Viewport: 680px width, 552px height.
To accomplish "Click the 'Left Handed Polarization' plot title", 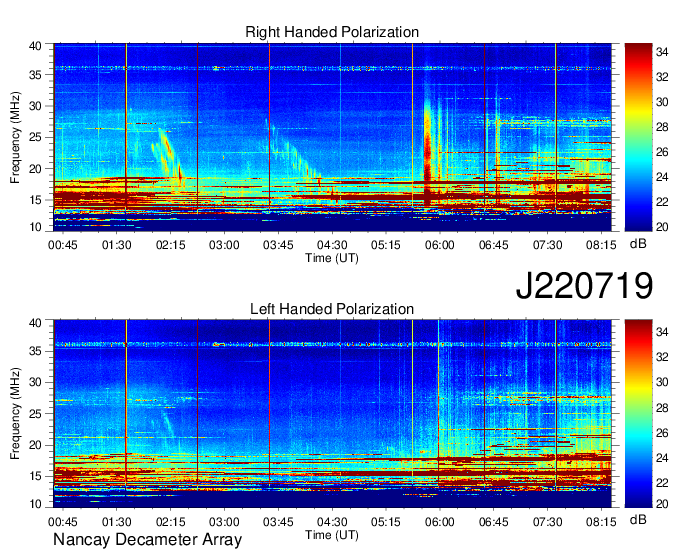I will (332, 309).
